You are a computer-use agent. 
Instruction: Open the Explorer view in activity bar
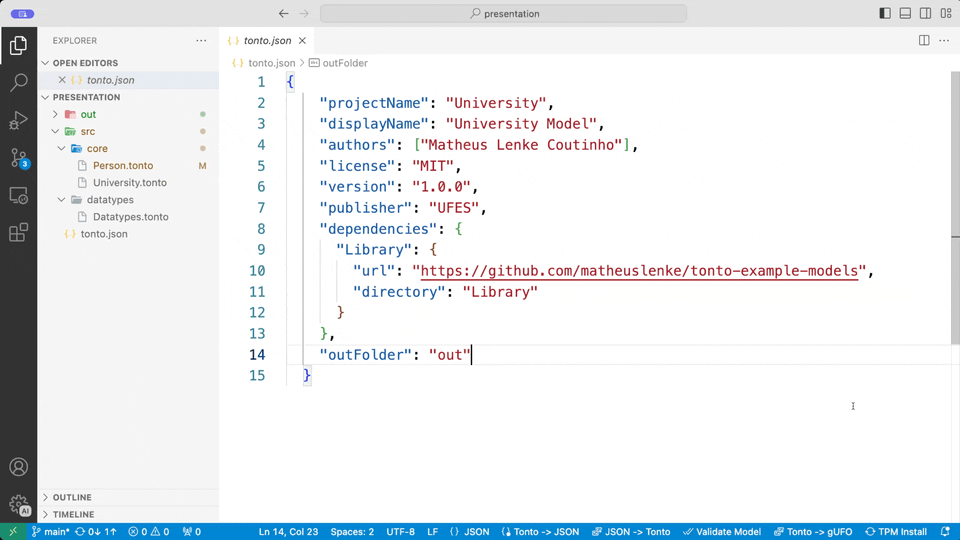tap(18, 45)
